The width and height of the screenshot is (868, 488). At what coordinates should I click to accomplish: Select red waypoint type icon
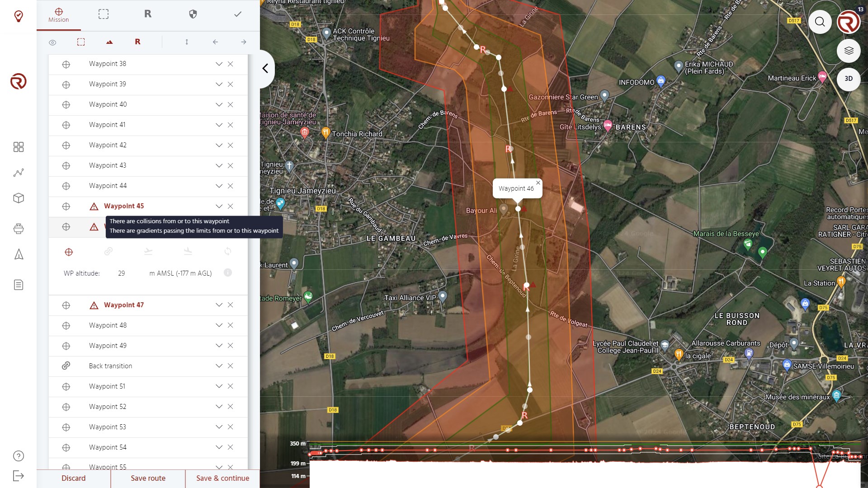[69, 252]
